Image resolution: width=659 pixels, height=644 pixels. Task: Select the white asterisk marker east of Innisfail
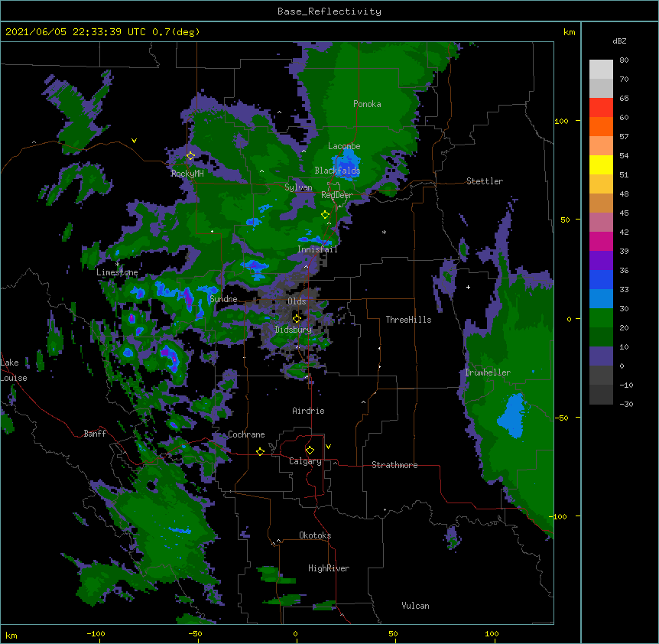[384, 232]
